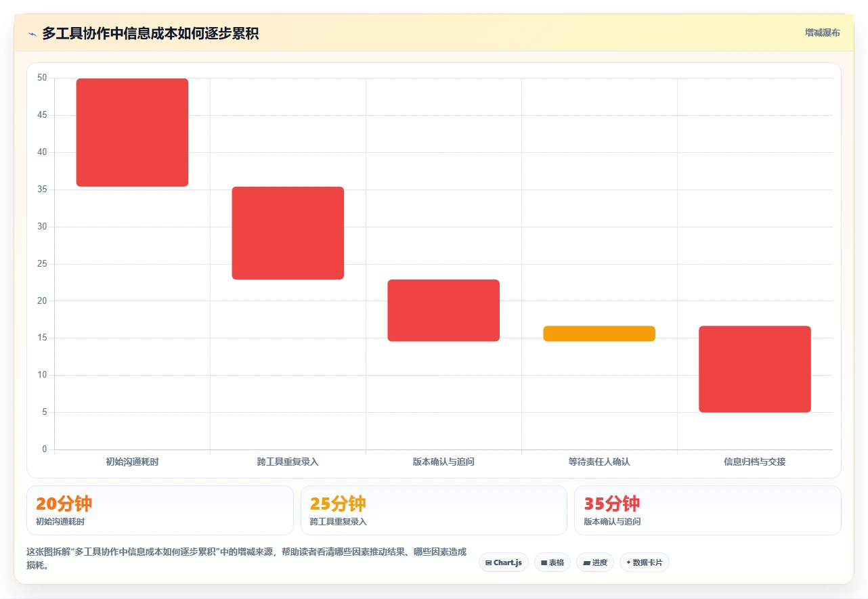868x599 pixels.
Task: Click the description paragraph starting 这张图拆解
Action: coord(246,558)
